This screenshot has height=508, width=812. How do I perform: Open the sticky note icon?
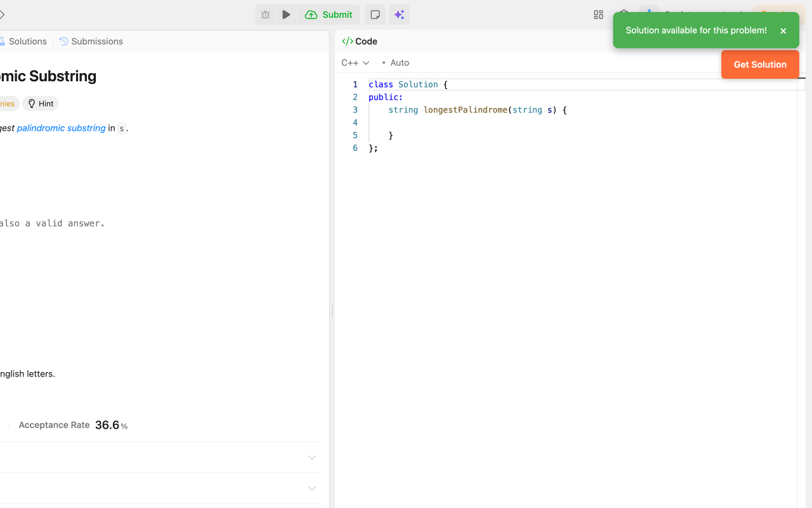click(375, 15)
